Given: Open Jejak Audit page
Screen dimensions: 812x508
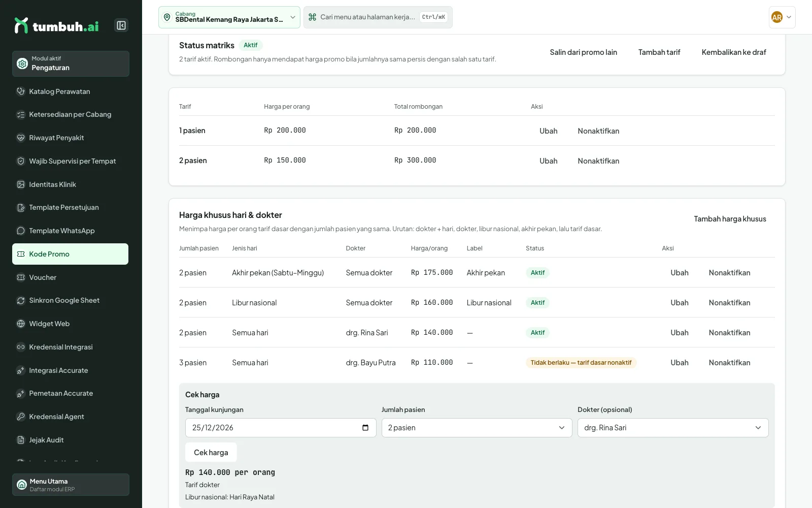Looking at the screenshot, I should [70, 440].
